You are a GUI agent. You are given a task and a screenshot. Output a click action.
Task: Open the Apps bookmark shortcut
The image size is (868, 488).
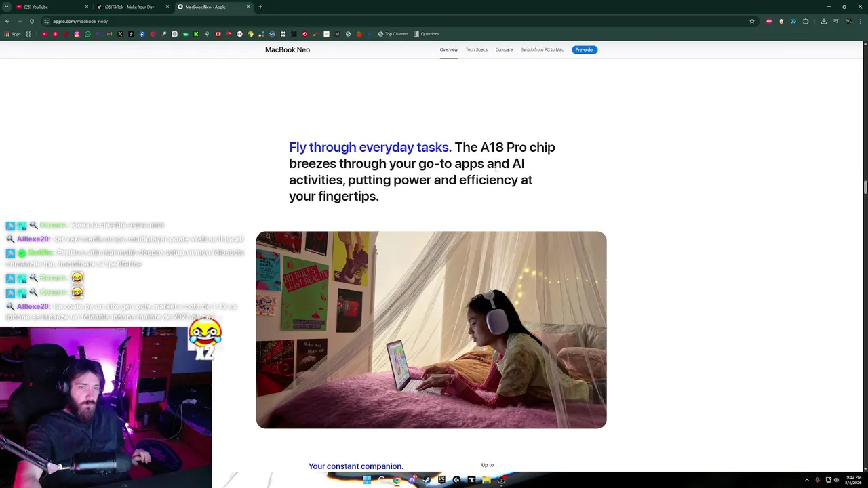[12, 34]
